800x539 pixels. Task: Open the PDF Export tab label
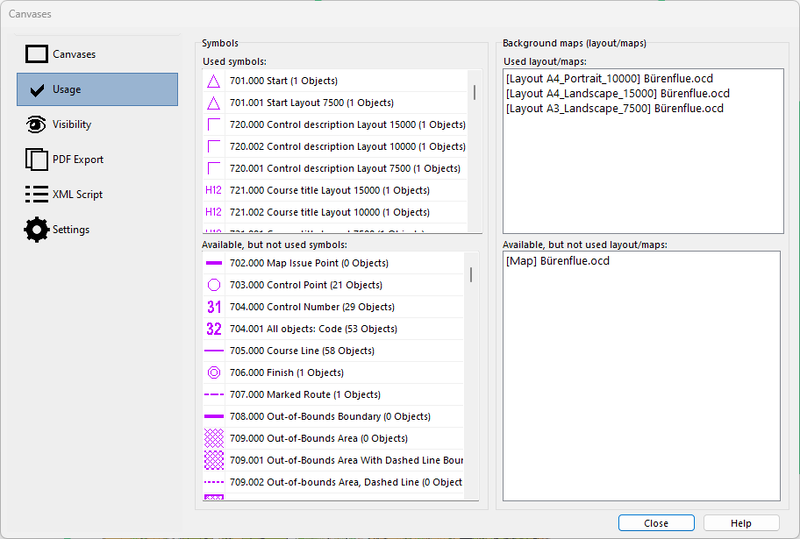[78, 159]
